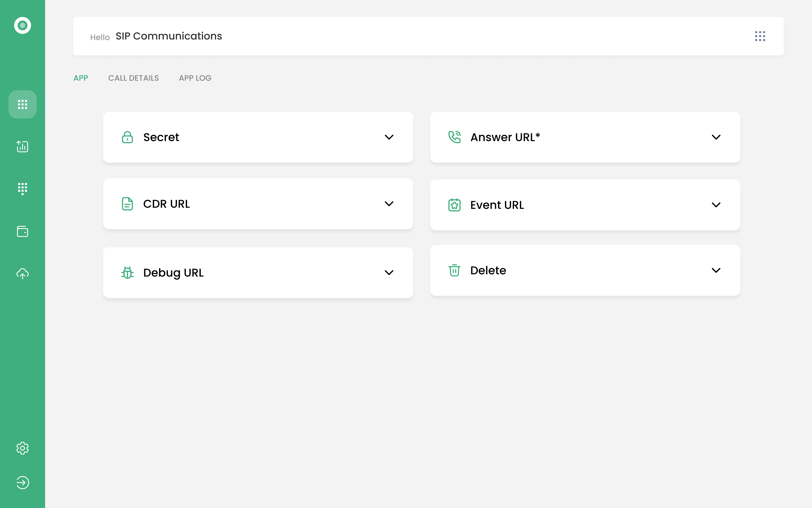Expand the Debug URL chevron

389,272
